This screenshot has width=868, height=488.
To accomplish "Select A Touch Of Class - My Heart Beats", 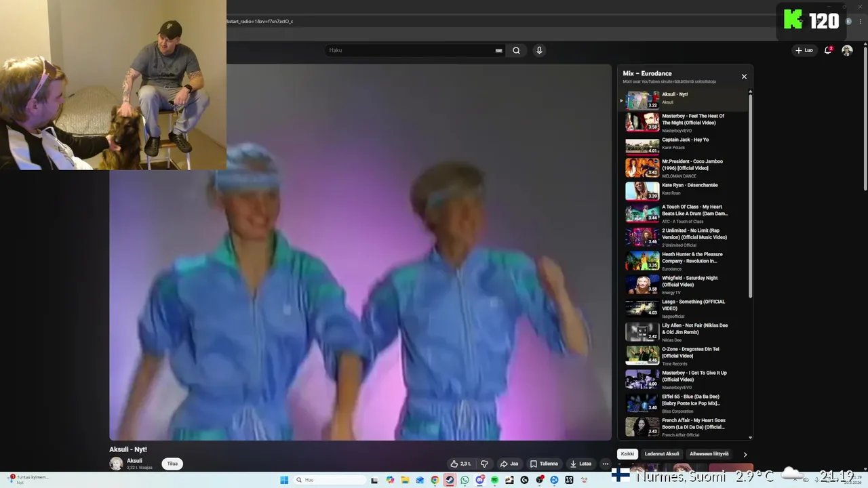I will [683, 213].
